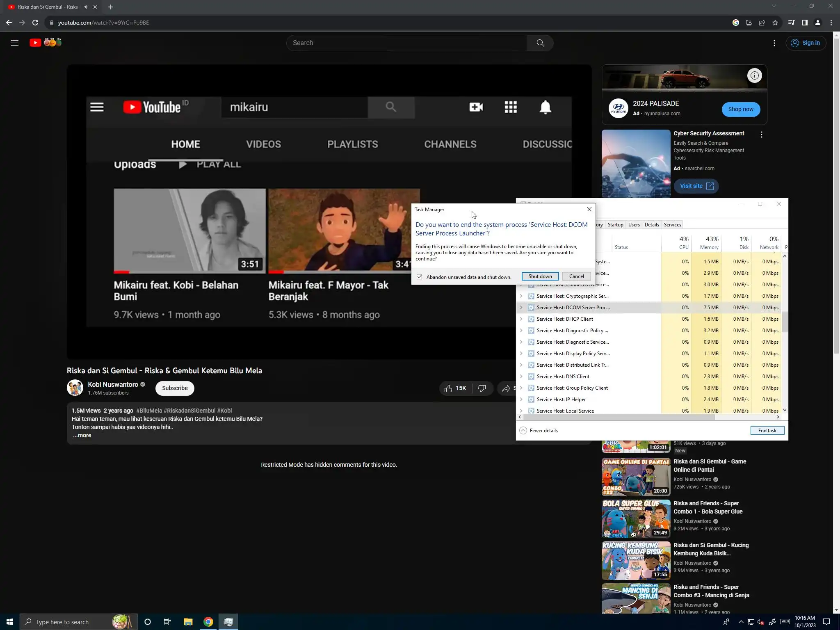This screenshot has height=630, width=840.
Task: Uncheck Abandon unsaved data and shut down
Action: [419, 277]
